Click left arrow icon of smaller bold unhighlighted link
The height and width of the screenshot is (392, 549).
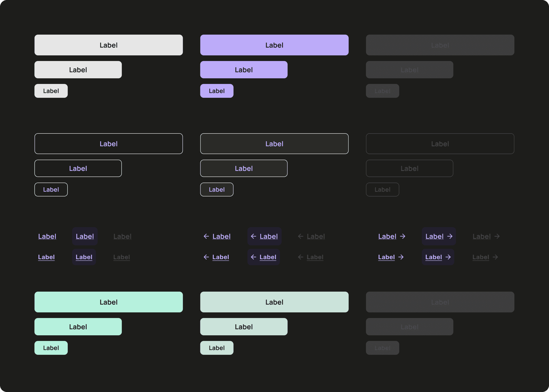(206, 257)
